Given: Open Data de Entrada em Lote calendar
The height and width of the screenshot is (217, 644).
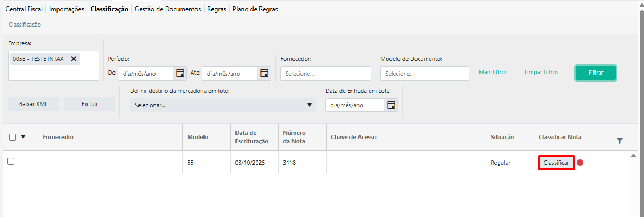Looking at the screenshot, I should coord(392,105).
